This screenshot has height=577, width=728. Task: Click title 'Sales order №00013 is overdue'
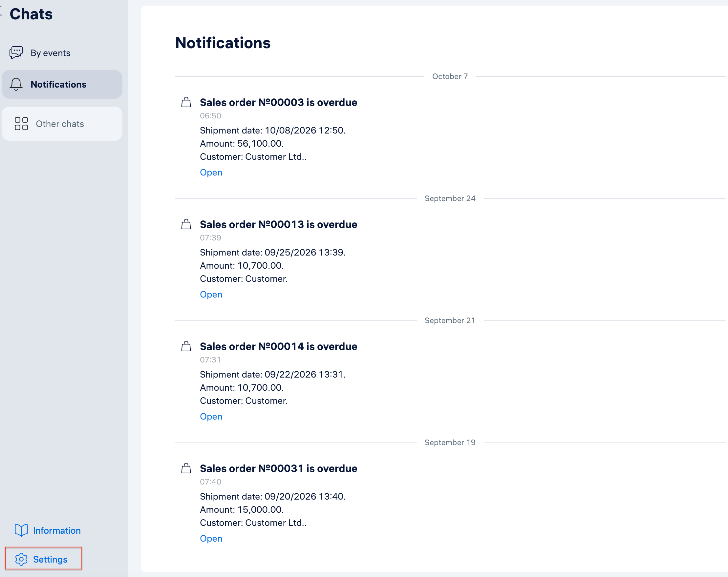point(279,224)
